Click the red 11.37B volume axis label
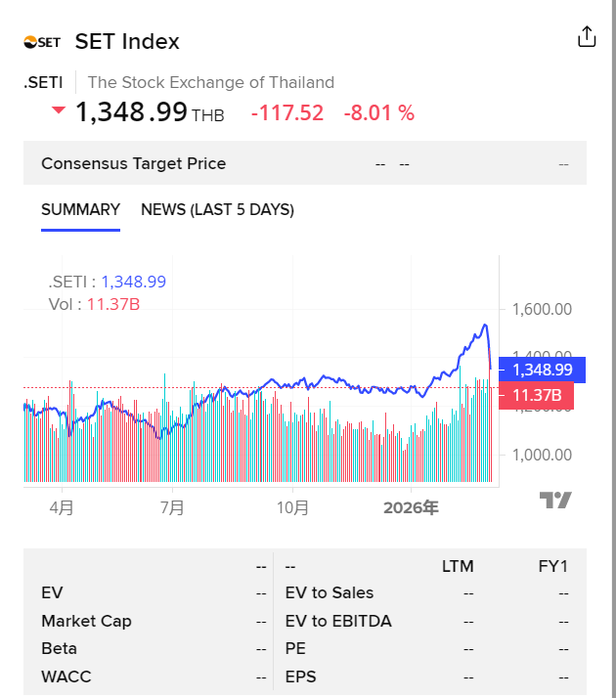Viewport: 616px width, 698px height. pos(536,395)
